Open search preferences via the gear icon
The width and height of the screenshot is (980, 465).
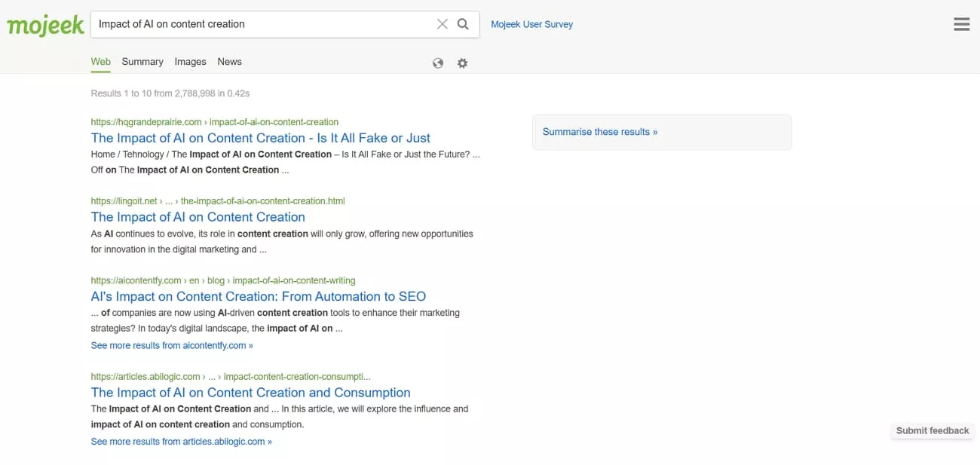pos(462,63)
